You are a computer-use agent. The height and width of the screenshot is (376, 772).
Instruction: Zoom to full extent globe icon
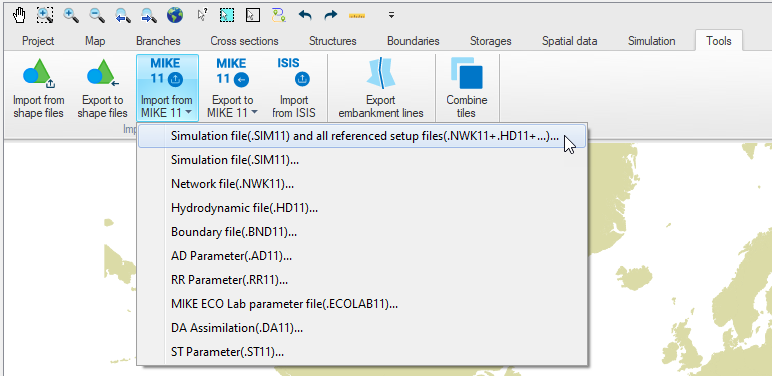pyautogui.click(x=174, y=15)
